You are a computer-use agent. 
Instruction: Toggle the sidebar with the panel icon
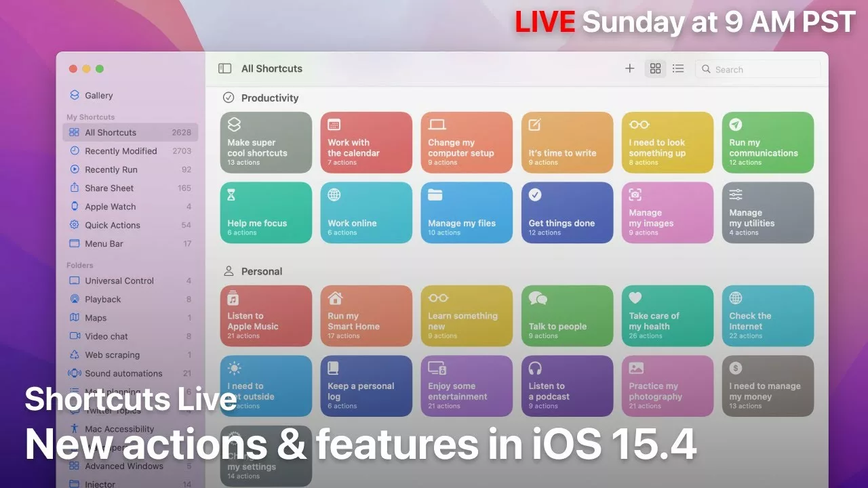point(224,68)
